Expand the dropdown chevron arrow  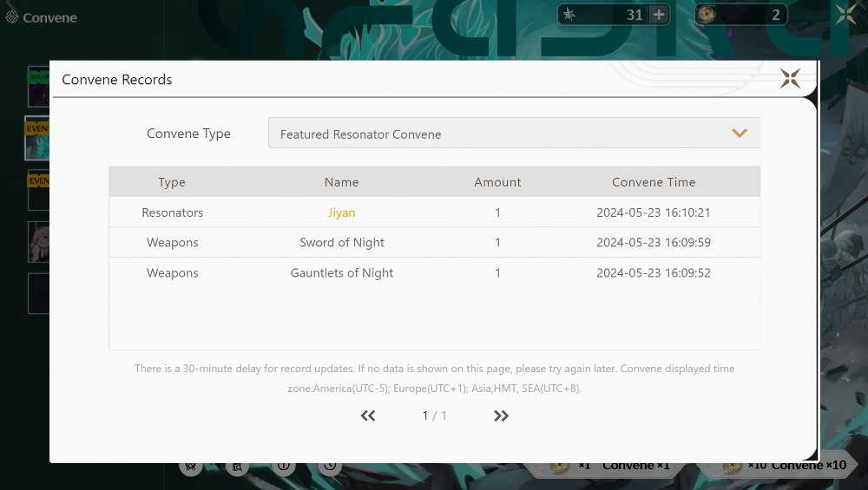(739, 134)
